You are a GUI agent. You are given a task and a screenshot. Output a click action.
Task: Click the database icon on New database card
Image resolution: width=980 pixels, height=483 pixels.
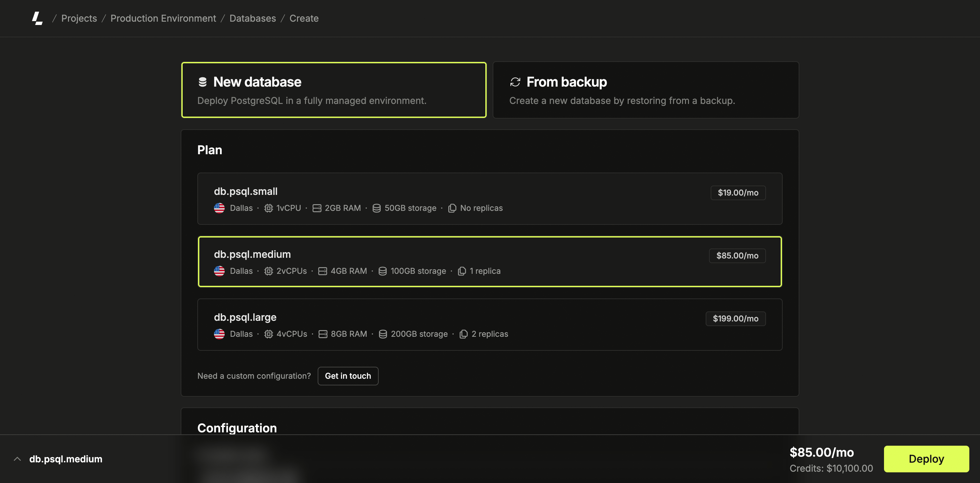(203, 81)
